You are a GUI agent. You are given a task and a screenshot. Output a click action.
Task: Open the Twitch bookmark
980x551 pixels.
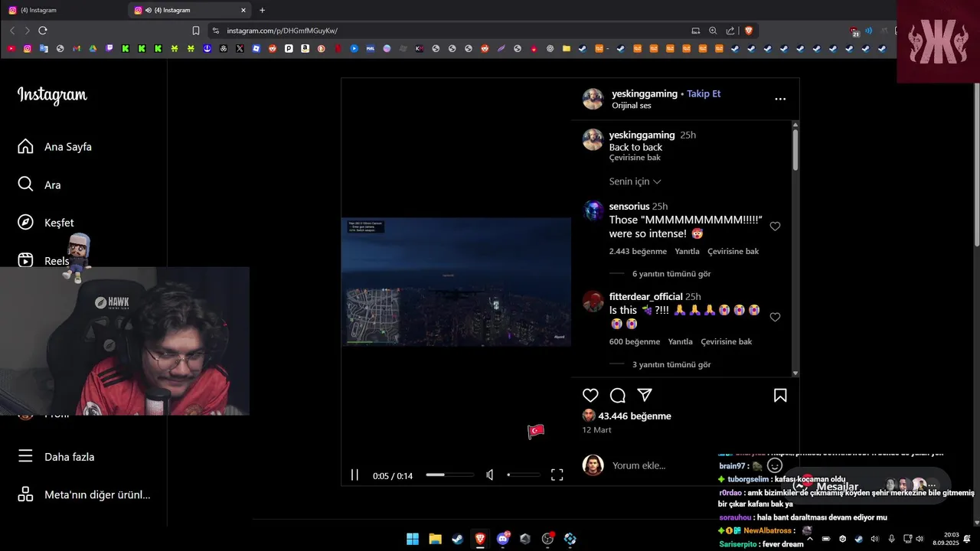click(109, 48)
